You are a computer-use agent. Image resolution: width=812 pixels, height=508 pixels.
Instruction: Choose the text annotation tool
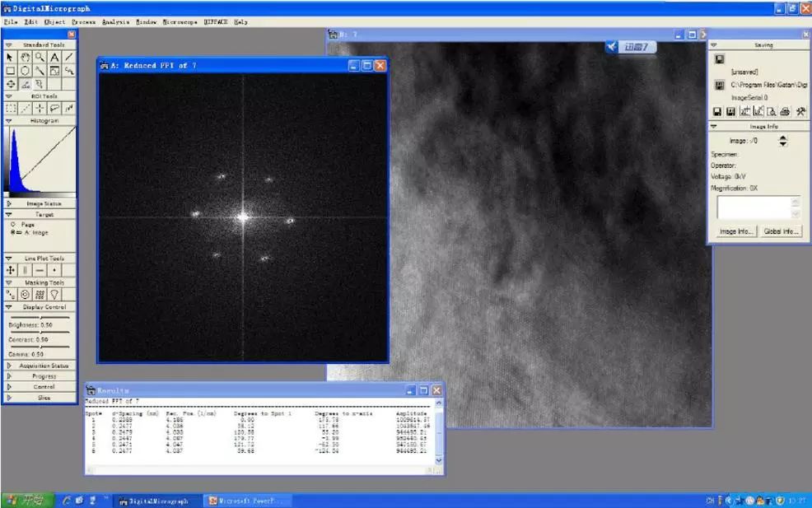point(54,57)
